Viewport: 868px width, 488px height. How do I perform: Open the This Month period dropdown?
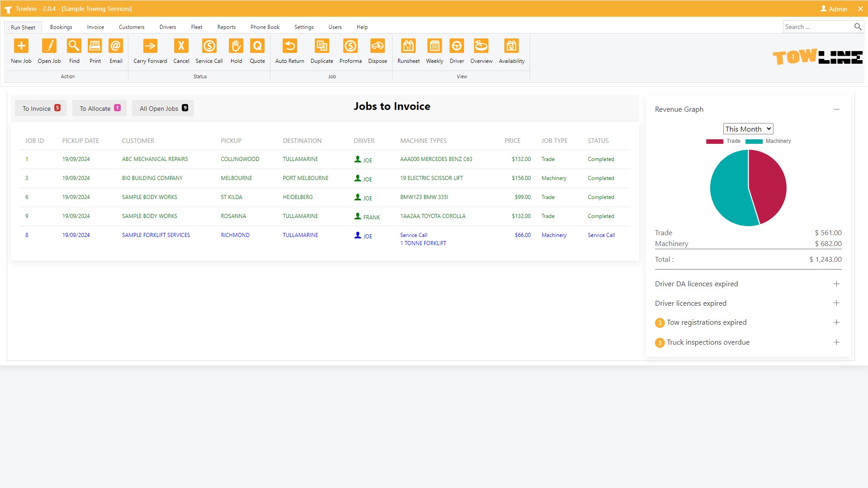click(x=748, y=129)
